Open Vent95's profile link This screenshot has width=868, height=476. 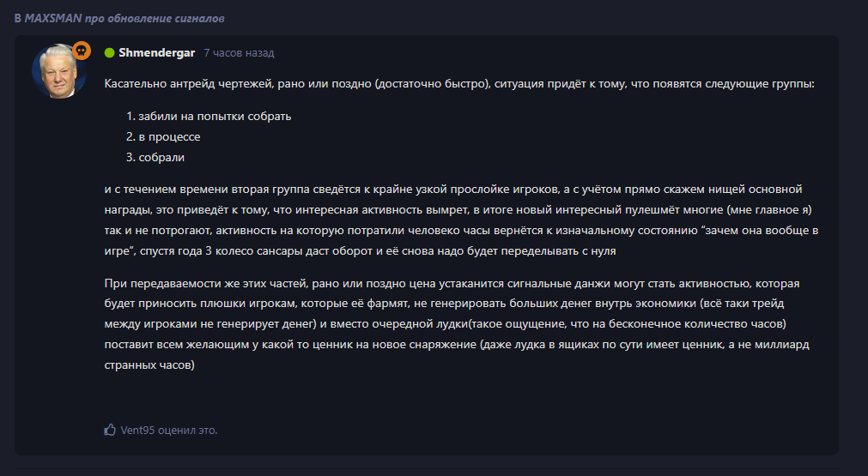click(x=137, y=430)
